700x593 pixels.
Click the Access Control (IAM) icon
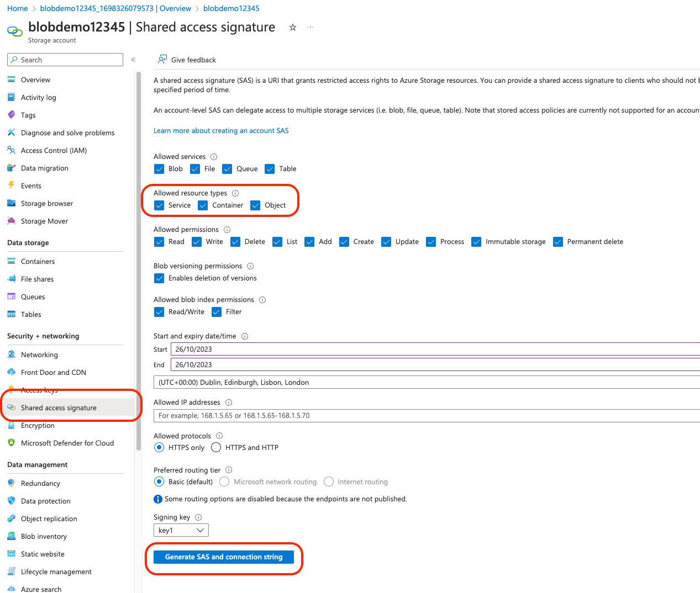pyautogui.click(x=11, y=150)
